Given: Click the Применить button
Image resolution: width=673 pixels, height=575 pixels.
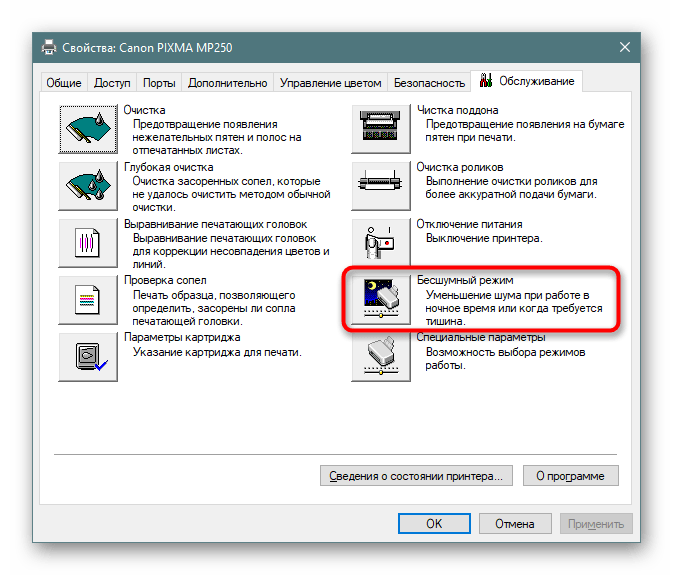Looking at the screenshot, I should 596,524.
